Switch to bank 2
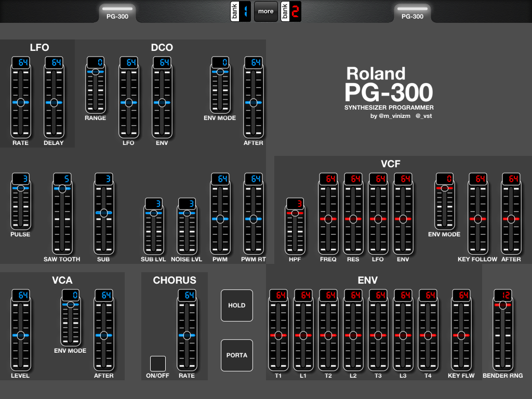The width and height of the screenshot is (532, 399). [291, 11]
